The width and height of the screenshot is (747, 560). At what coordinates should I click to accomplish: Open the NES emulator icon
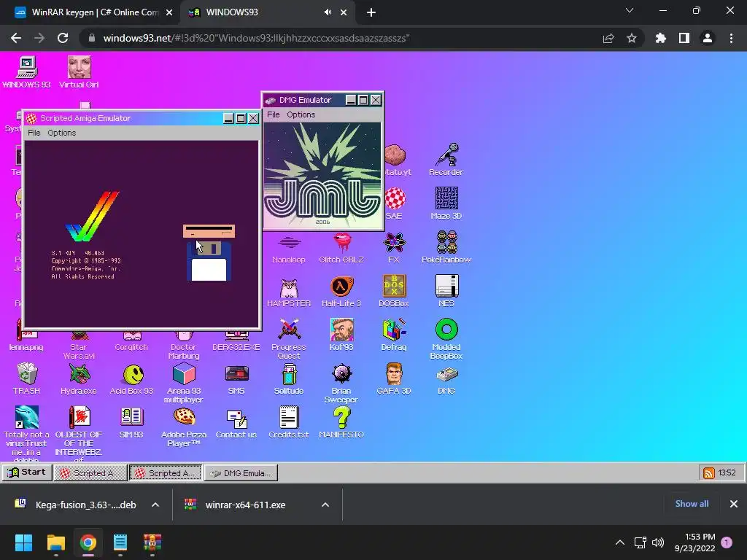pyautogui.click(x=446, y=290)
